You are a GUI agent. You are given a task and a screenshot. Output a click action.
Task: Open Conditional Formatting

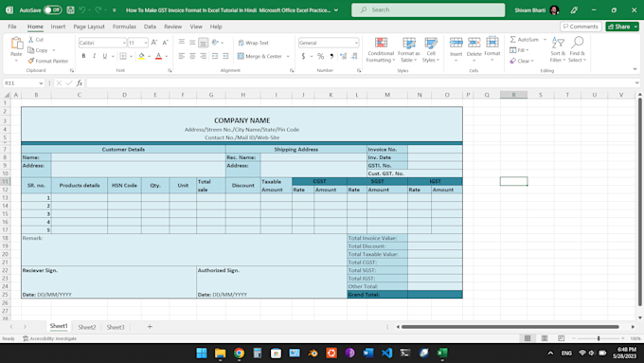(381, 49)
